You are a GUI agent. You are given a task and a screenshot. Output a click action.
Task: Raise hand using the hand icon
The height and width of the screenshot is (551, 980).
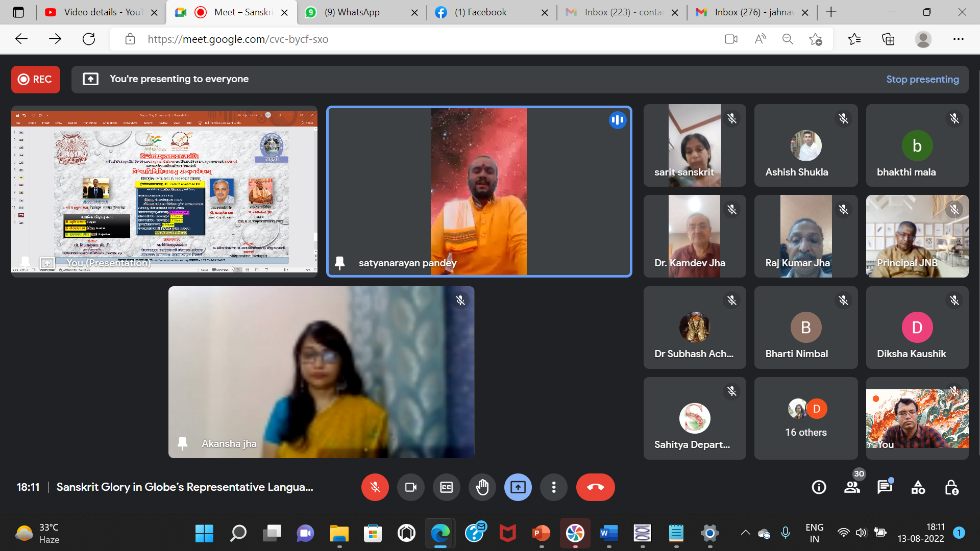(482, 487)
